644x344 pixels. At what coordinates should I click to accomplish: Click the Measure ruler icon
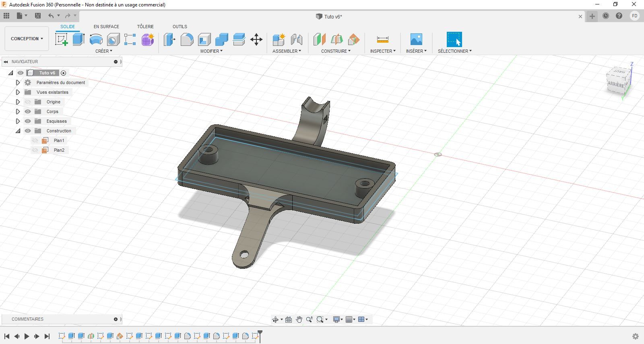click(x=382, y=39)
